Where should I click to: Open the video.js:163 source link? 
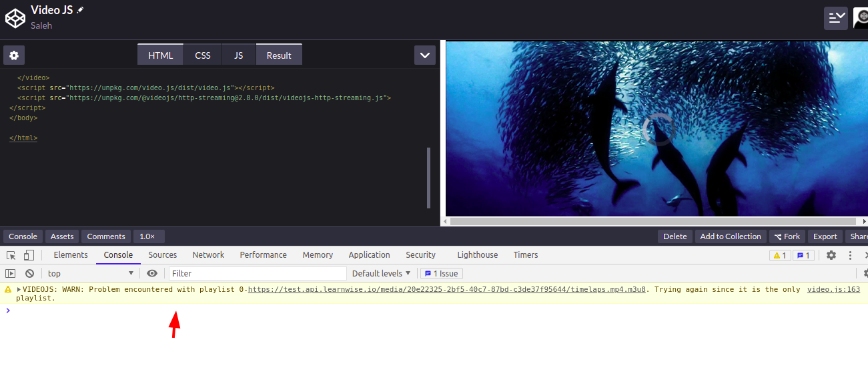833,290
